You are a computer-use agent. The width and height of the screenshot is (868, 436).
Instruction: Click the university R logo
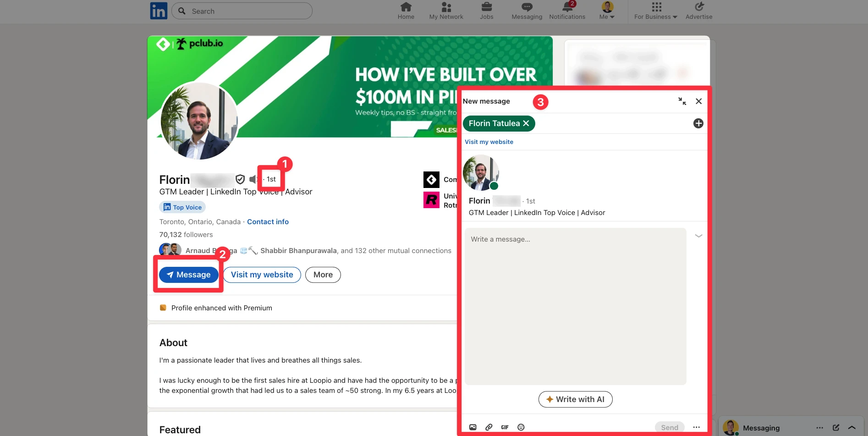[431, 200]
